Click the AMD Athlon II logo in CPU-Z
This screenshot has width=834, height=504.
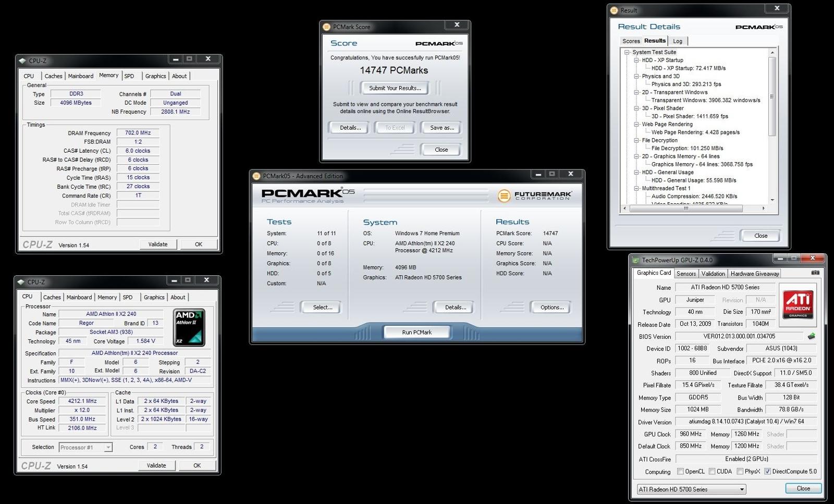189,328
